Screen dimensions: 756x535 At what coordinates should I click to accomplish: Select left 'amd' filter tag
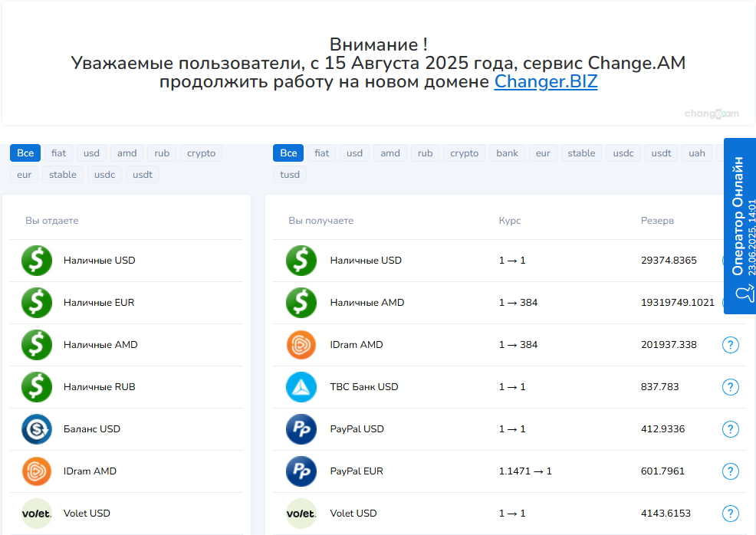tap(127, 153)
